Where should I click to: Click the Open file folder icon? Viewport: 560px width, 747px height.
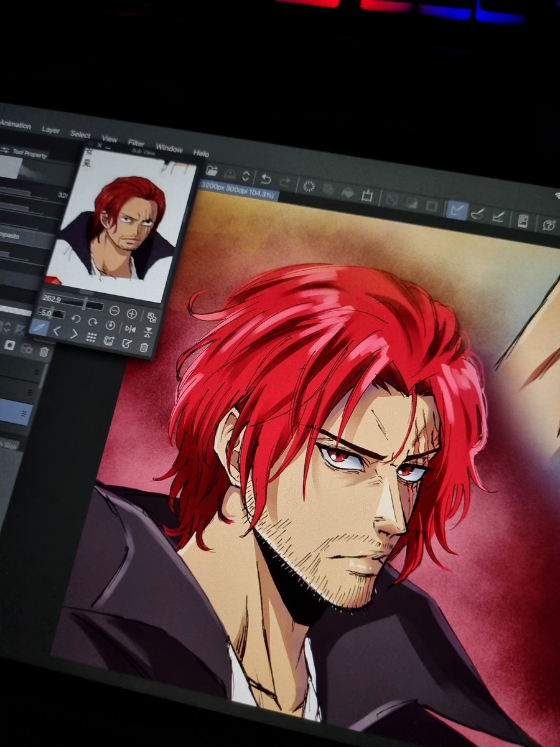pyautogui.click(x=212, y=171)
